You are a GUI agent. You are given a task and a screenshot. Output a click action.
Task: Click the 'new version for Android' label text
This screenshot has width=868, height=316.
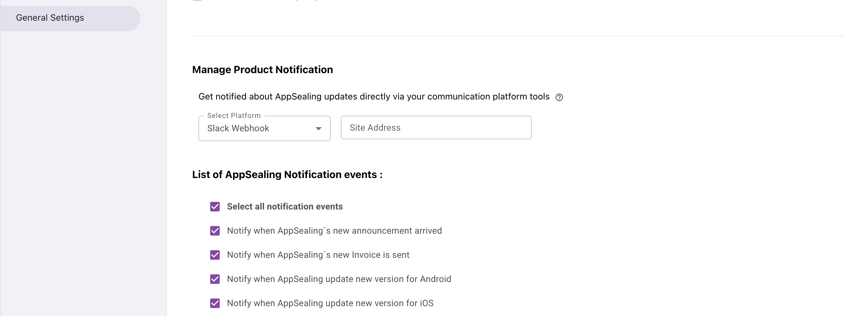point(339,279)
